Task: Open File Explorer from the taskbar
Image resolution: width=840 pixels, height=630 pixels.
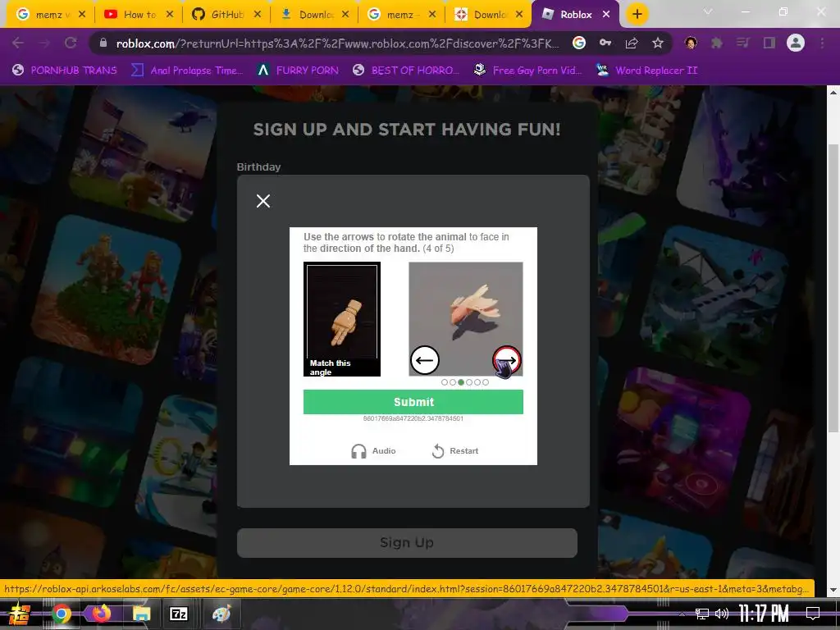Action: tap(141, 614)
